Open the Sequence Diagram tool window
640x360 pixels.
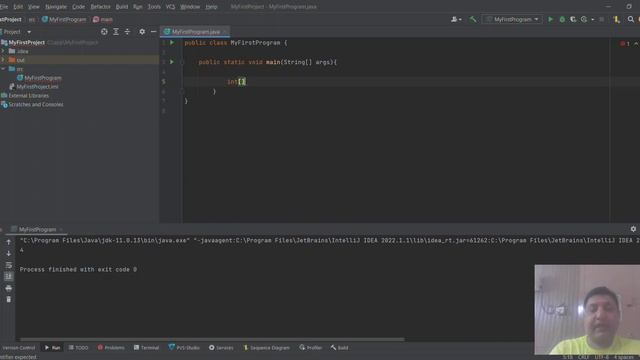pyautogui.click(x=266, y=348)
